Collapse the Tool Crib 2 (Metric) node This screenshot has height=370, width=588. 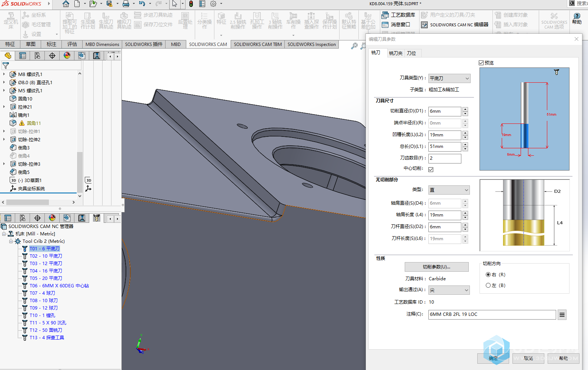(11, 241)
